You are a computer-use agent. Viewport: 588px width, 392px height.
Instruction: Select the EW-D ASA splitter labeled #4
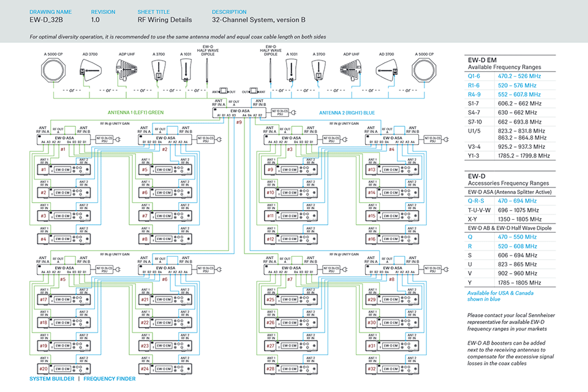pos(392,140)
